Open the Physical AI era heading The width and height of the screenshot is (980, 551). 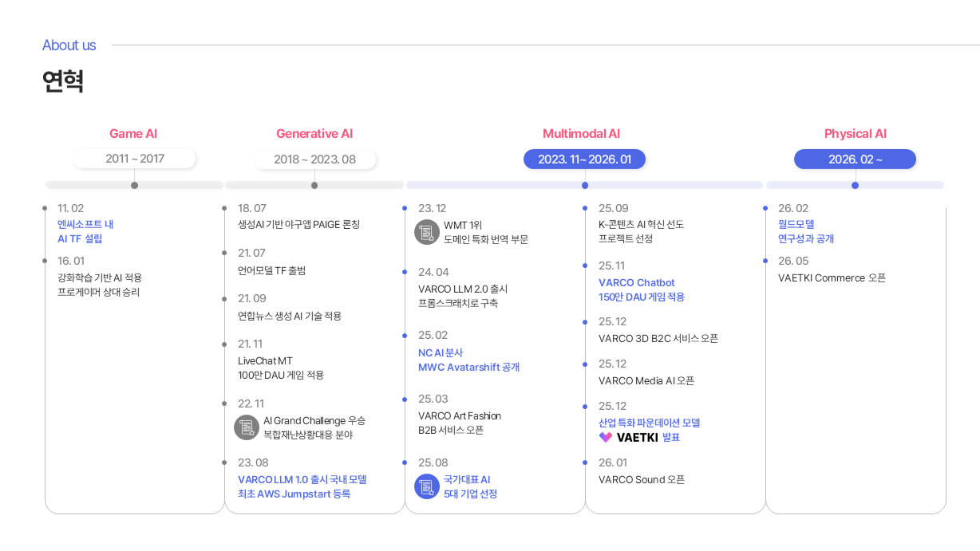(x=856, y=134)
